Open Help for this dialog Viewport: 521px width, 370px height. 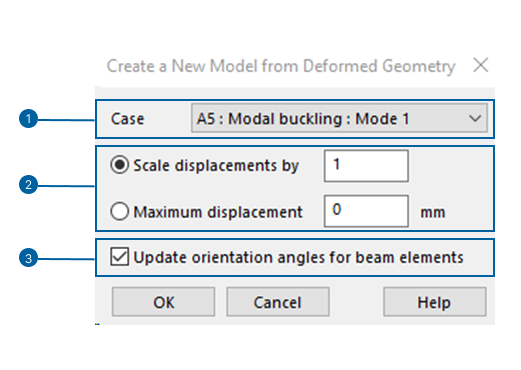point(434,302)
